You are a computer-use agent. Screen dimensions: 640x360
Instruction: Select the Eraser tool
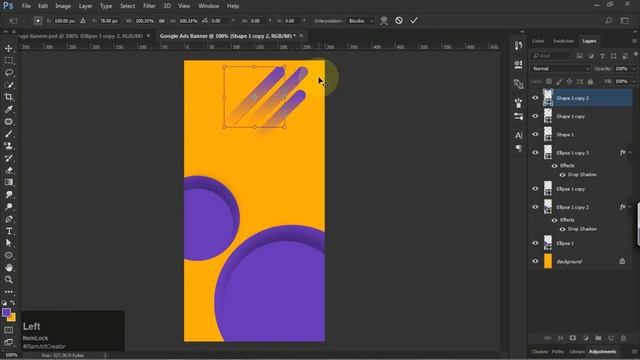(x=9, y=170)
